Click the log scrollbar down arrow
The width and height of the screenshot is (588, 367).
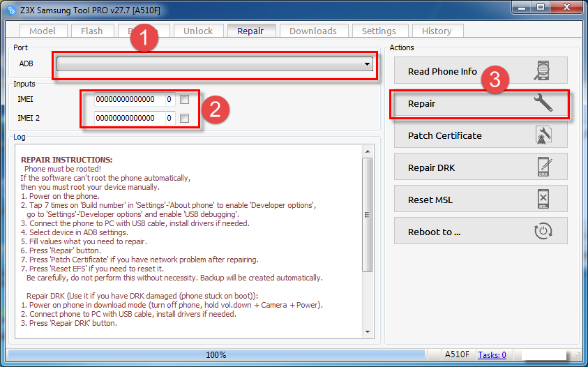click(368, 331)
